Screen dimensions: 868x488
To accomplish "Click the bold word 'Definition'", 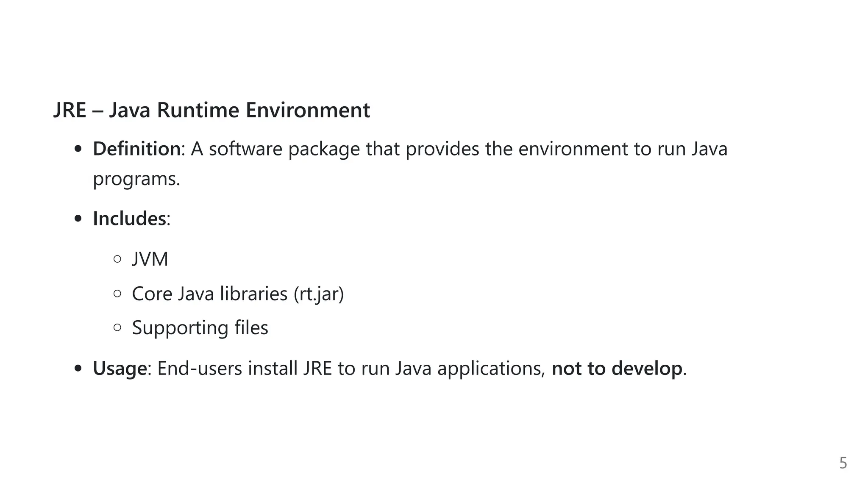I will [x=137, y=149].
